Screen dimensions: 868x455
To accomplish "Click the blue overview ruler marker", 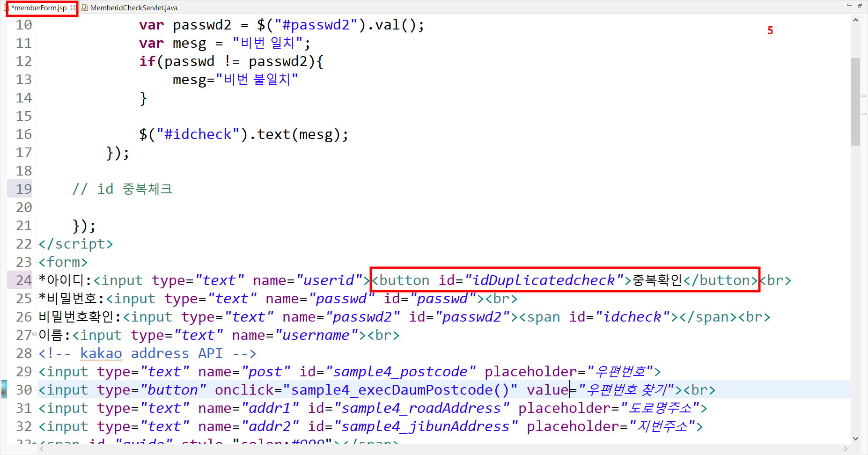I will [864, 95].
